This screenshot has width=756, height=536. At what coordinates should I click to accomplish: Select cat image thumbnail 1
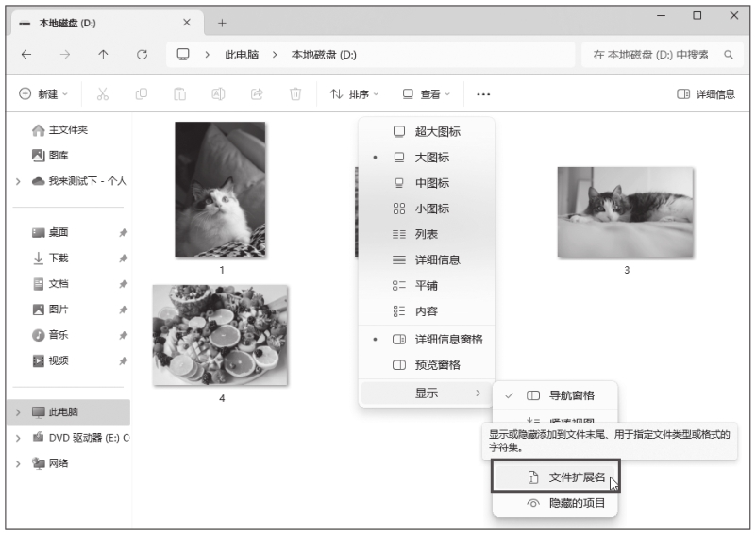click(220, 189)
